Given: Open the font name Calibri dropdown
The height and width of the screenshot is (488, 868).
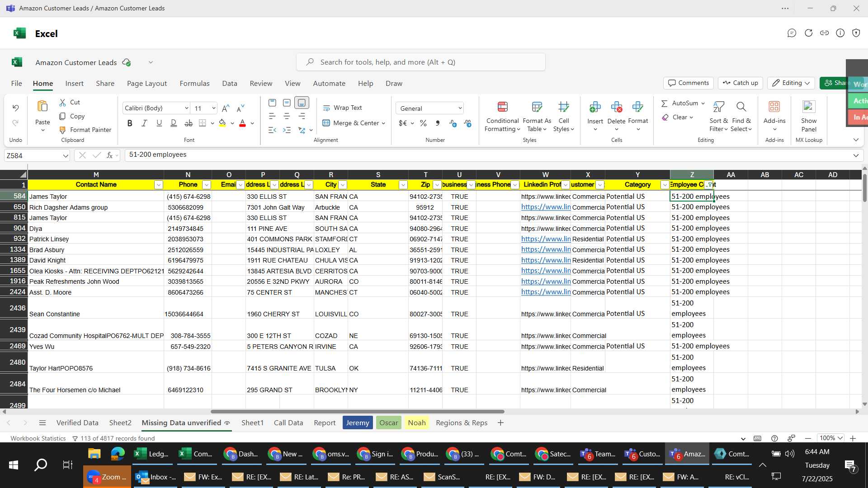Looking at the screenshot, I should pos(186,108).
